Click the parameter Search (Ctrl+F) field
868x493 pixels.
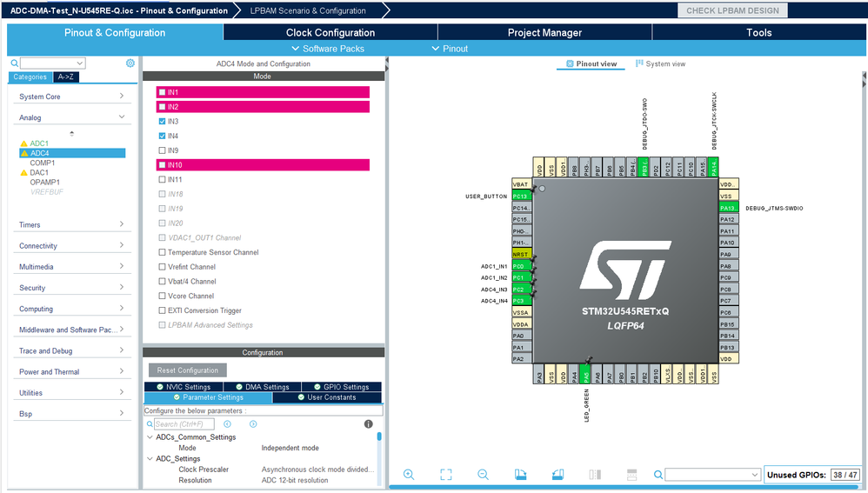[x=184, y=423]
